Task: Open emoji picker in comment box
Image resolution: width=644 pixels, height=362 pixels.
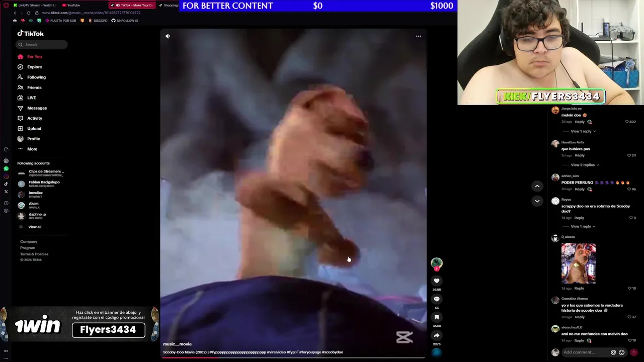Action: click(621, 352)
